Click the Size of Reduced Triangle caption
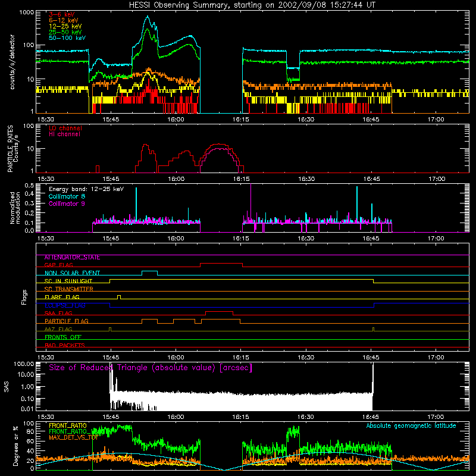The width and height of the screenshot is (476, 476). 151,368
